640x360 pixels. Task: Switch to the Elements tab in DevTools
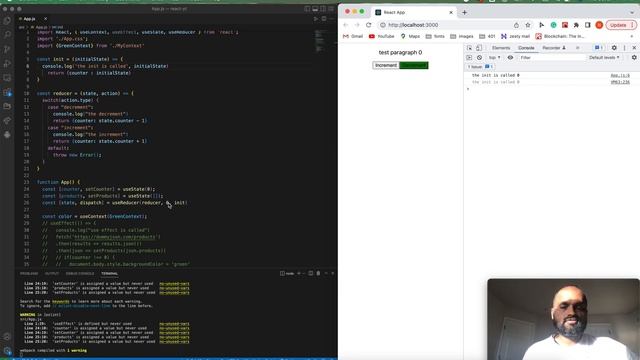point(501,48)
